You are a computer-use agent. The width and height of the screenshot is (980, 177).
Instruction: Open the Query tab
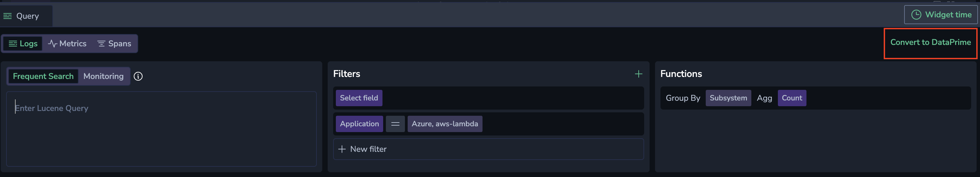coord(26,16)
